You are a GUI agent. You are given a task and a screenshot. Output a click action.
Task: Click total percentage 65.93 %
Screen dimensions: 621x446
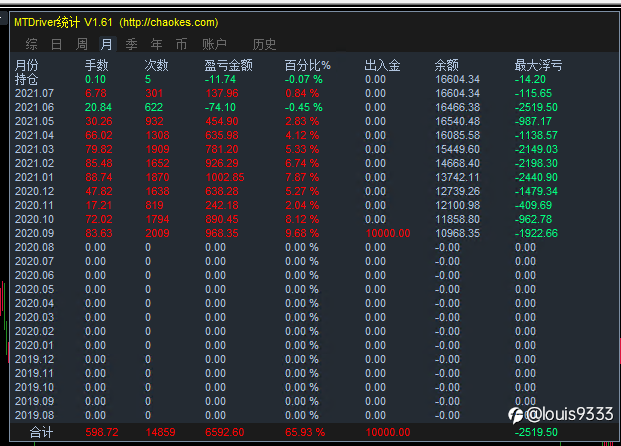[305, 432]
